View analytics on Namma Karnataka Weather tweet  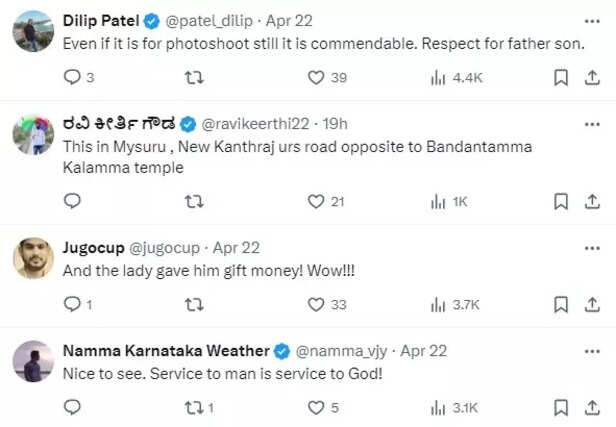pos(438,407)
